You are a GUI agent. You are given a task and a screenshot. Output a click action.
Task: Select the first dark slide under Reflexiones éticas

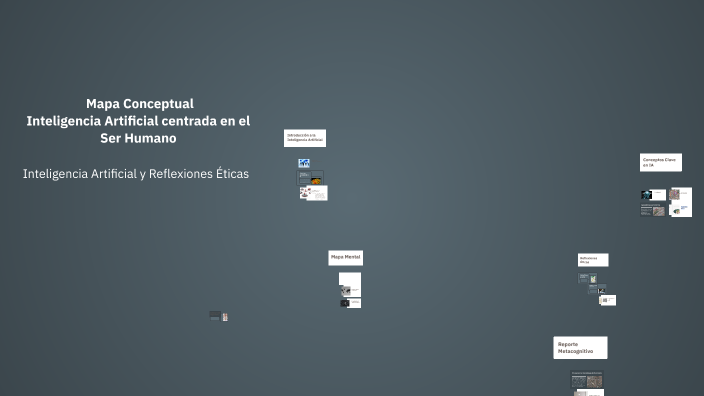coord(588,278)
